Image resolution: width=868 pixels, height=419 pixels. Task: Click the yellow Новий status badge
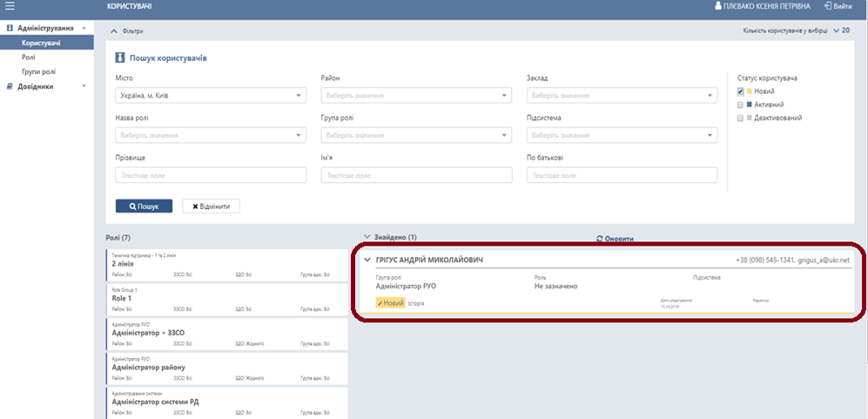tap(391, 303)
